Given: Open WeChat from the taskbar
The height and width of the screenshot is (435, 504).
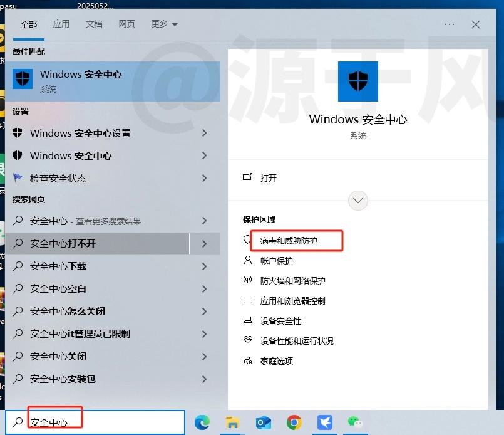Looking at the screenshot, I should tap(356, 422).
